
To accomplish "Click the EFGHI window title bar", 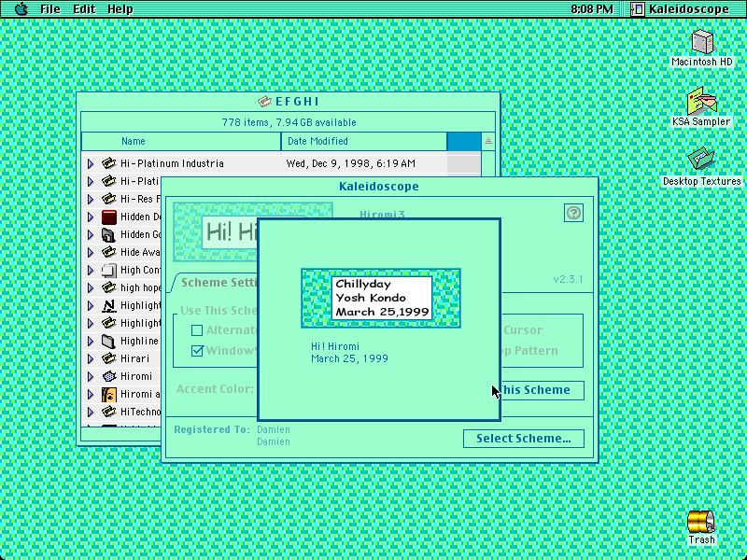I will click(289, 102).
